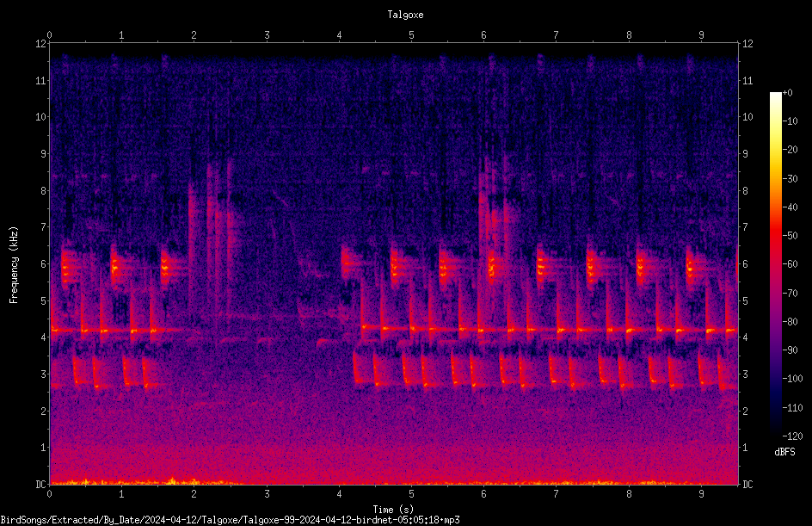Image resolution: width=812 pixels, height=526 pixels.
Task: Click the -20 yellow region of the color bar
Action: point(775,150)
